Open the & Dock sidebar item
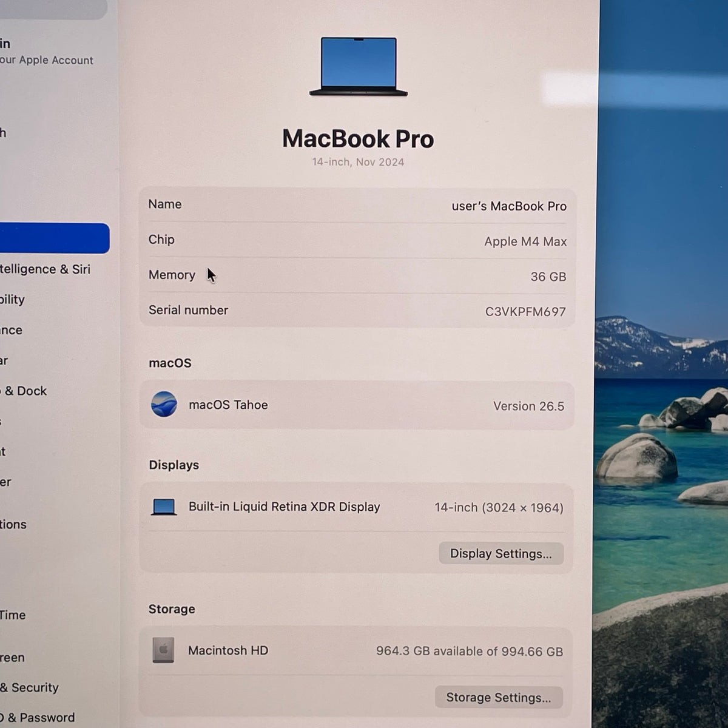Screen dimensions: 728x728 24,391
